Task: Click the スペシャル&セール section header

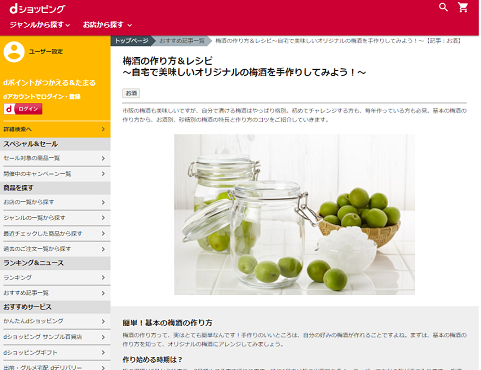Action: click(x=55, y=144)
